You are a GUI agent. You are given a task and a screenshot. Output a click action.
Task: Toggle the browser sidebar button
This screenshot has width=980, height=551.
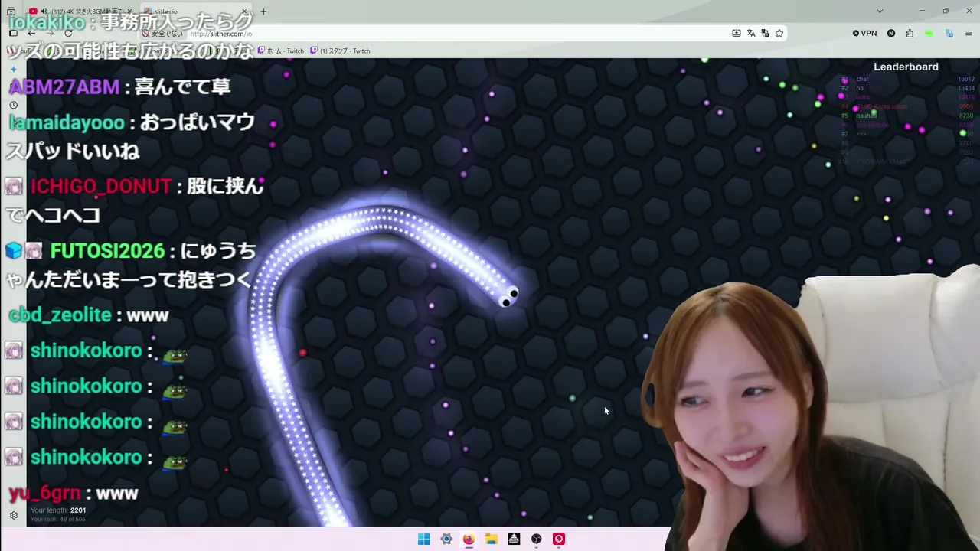click(x=13, y=34)
